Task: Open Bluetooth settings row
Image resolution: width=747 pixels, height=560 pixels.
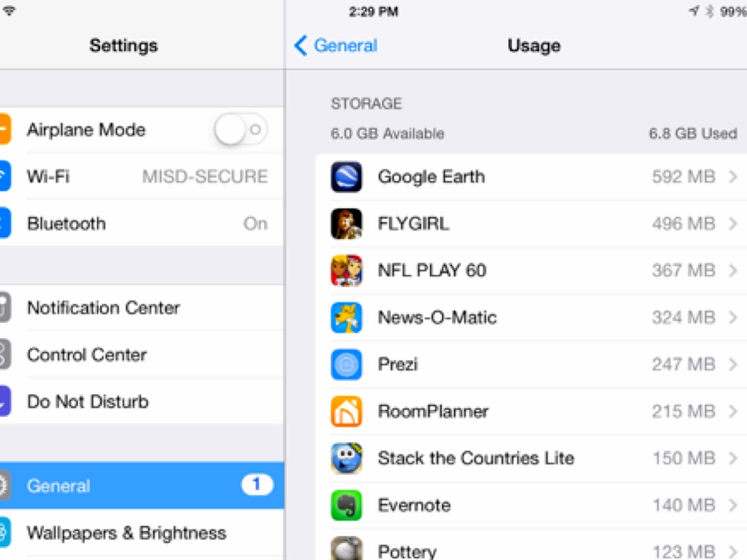Action: point(142,223)
